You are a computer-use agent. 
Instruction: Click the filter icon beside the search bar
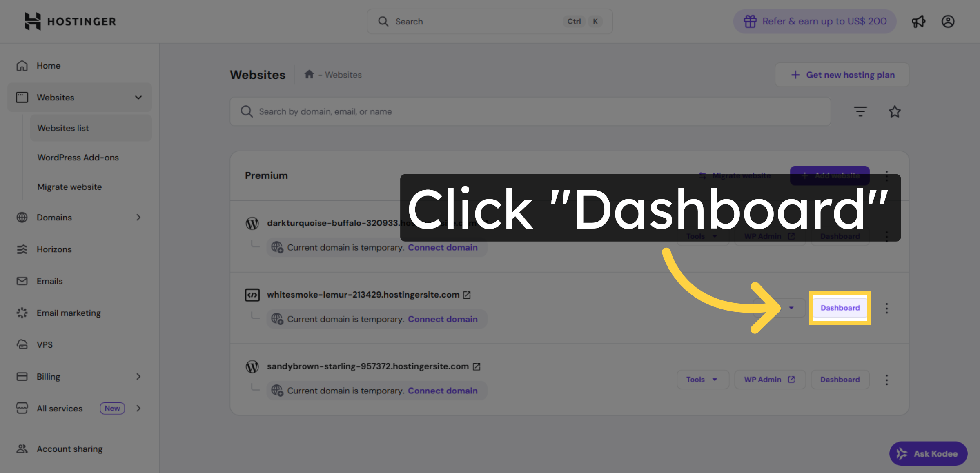click(x=860, y=111)
